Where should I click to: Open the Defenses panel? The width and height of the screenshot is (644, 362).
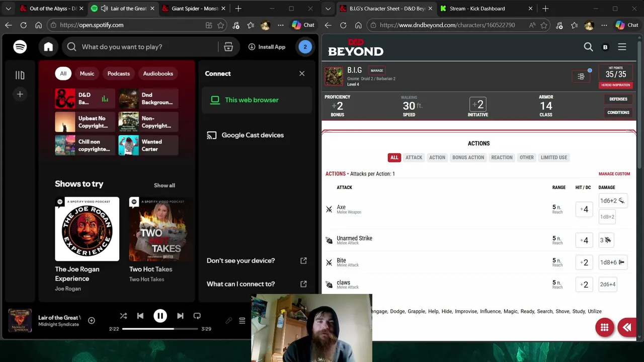(618, 99)
